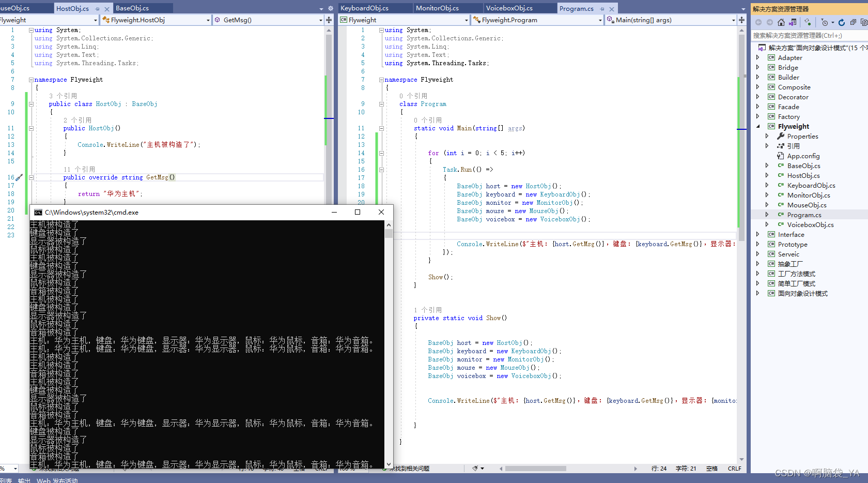
Task: Click the App.config file icon
Action: click(781, 156)
